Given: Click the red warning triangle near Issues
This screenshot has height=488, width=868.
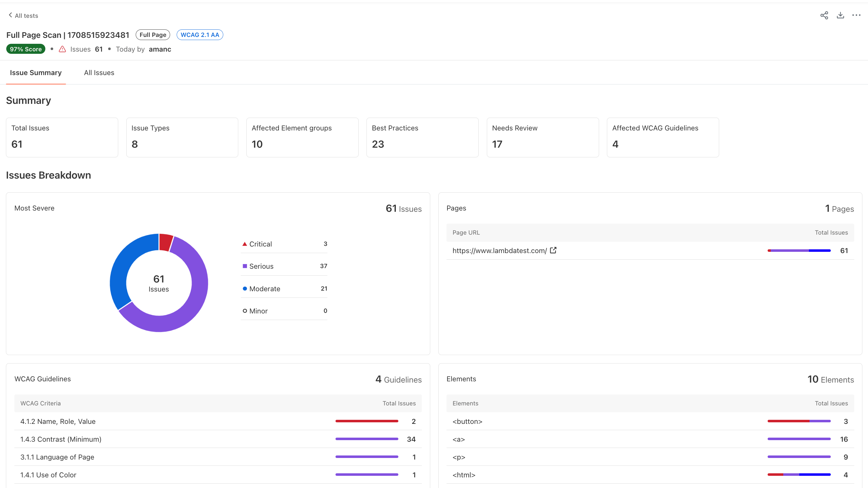Looking at the screenshot, I should tap(62, 49).
